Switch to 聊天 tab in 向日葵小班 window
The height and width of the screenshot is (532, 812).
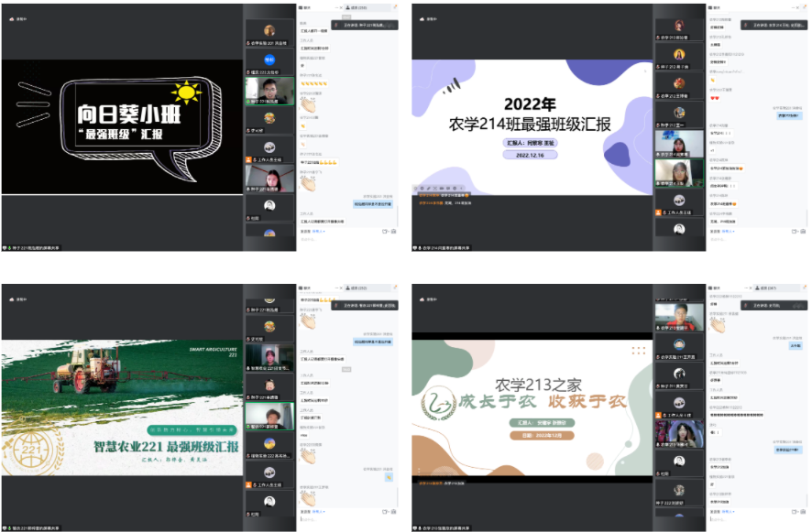coord(308,6)
